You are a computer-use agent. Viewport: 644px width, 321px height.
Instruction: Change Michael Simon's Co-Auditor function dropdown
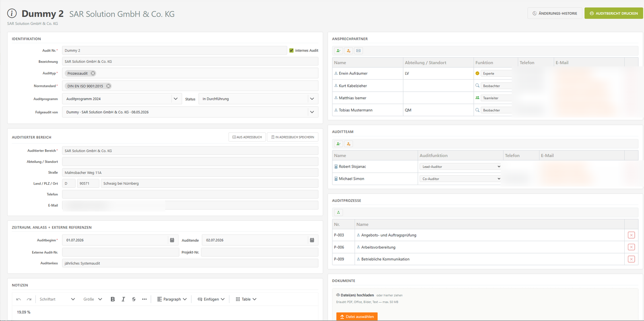click(461, 179)
